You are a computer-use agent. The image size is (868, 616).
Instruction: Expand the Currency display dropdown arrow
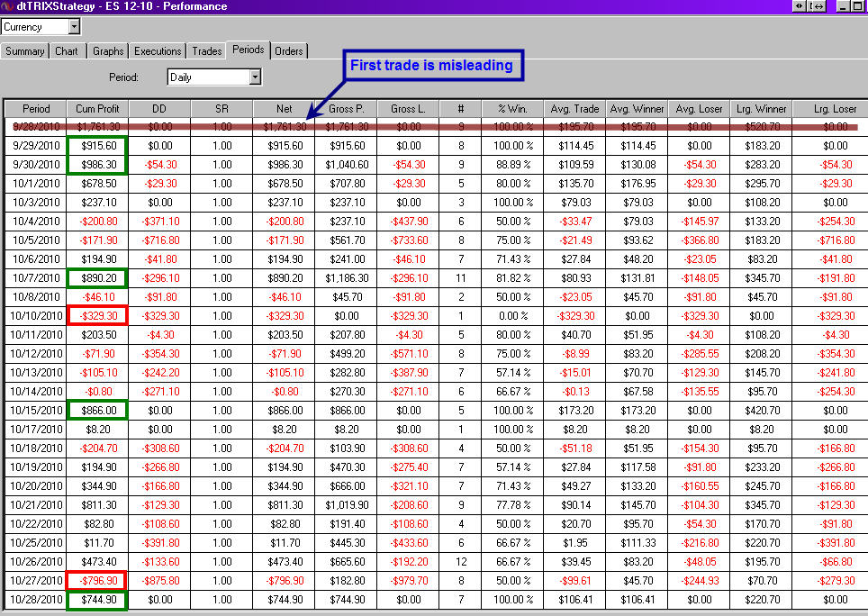pos(74,26)
